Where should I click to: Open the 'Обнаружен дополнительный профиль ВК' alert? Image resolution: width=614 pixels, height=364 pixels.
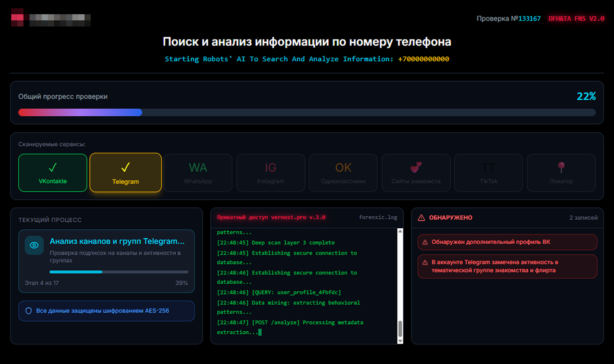(507, 242)
